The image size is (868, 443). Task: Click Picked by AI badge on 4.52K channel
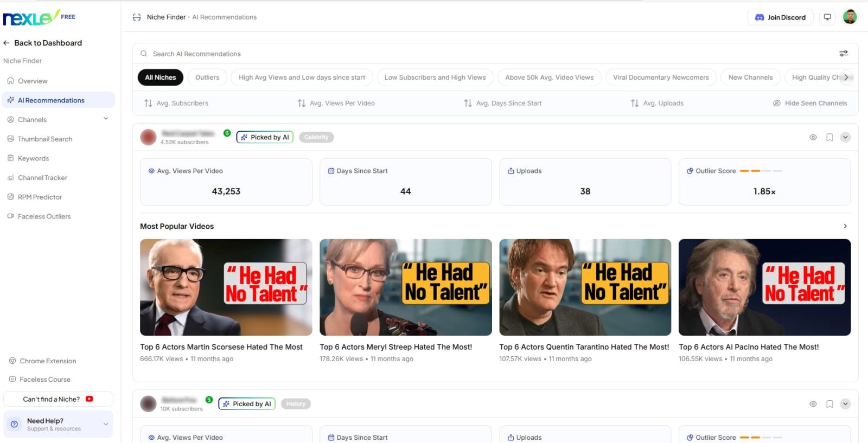pos(265,137)
